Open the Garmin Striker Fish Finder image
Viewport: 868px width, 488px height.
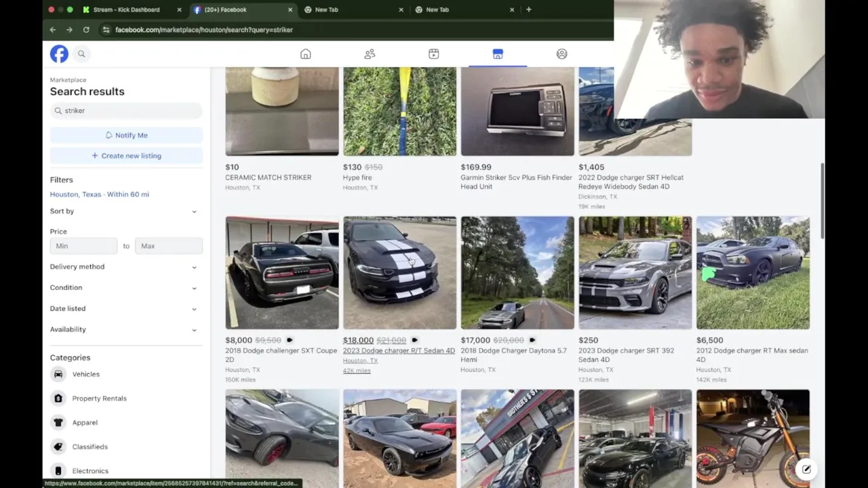(517, 111)
